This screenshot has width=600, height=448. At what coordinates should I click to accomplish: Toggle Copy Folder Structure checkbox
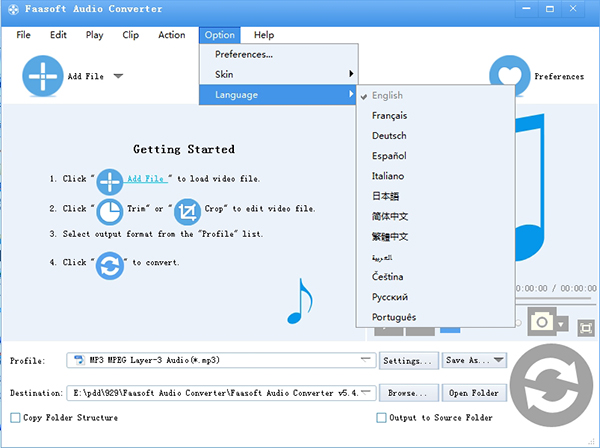tap(15, 418)
